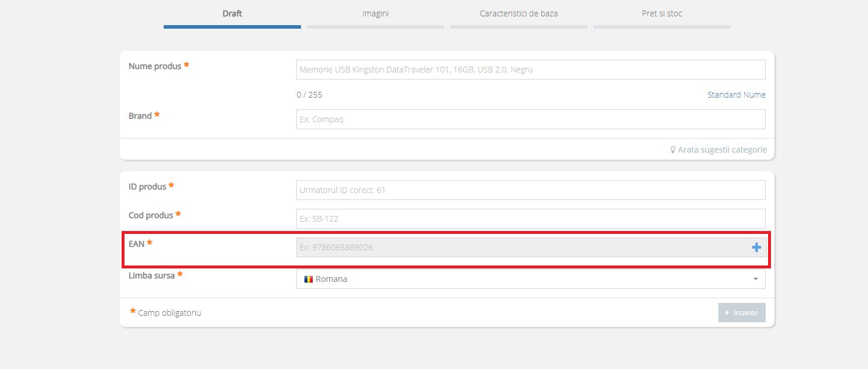Click the blue plus icon in EAN field
Viewport: 868px width, 369px height.
756,247
